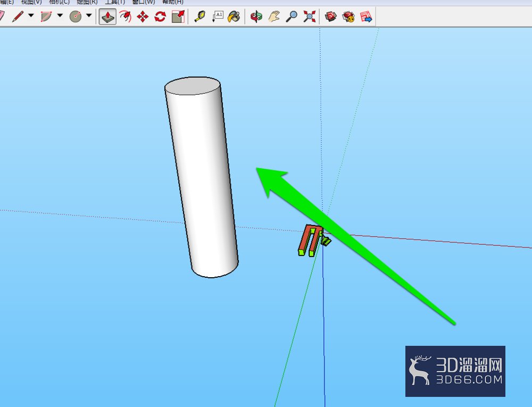532x407 pixels.
Task: Select the Push/Pull tool
Action: pos(107,16)
